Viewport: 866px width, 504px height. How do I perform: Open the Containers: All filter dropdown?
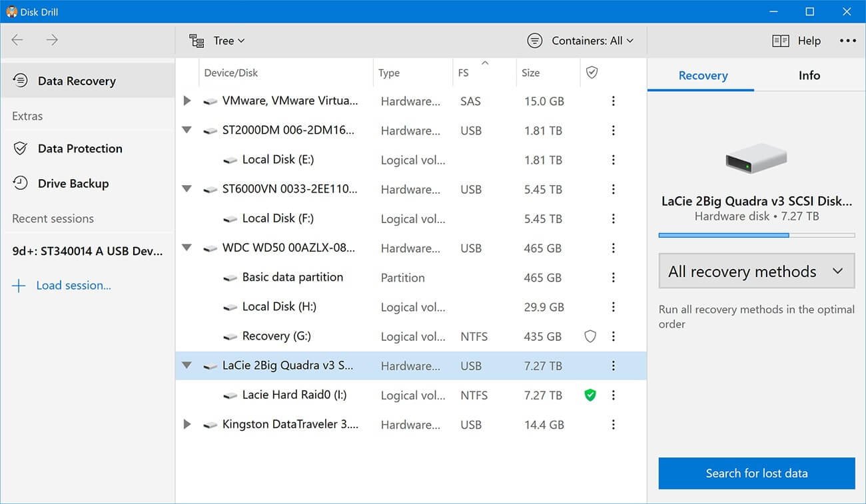[x=580, y=41]
